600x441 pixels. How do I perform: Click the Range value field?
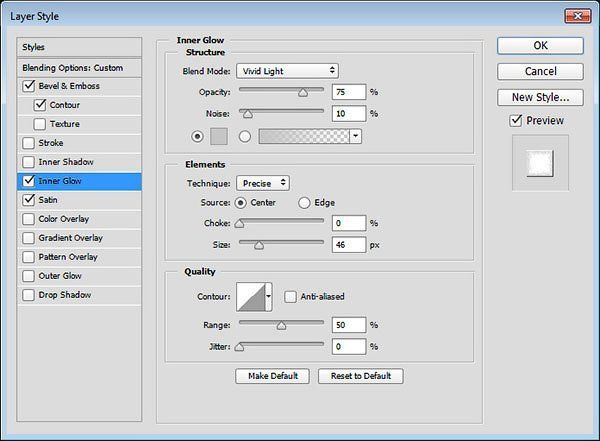349,325
